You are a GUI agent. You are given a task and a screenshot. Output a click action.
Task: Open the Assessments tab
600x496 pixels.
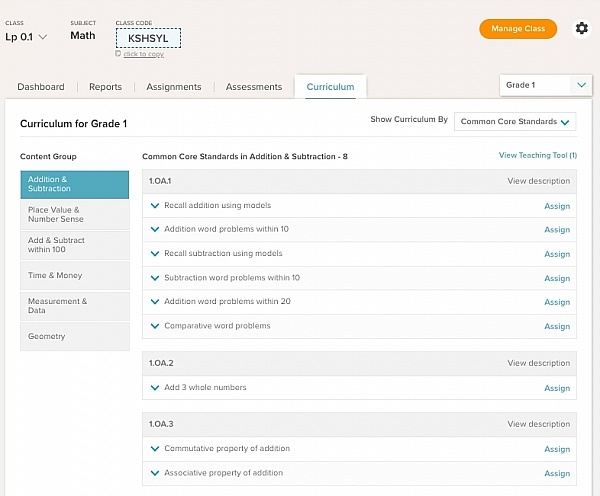[x=254, y=87]
